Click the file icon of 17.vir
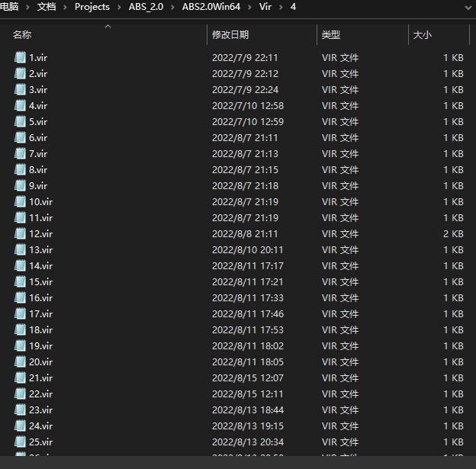 click(20, 313)
